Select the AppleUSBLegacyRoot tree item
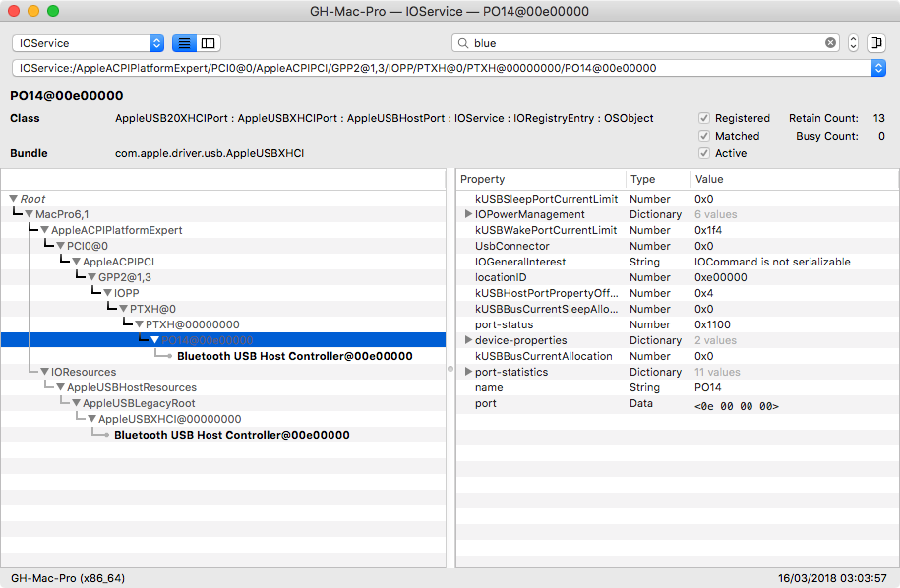 [139, 403]
